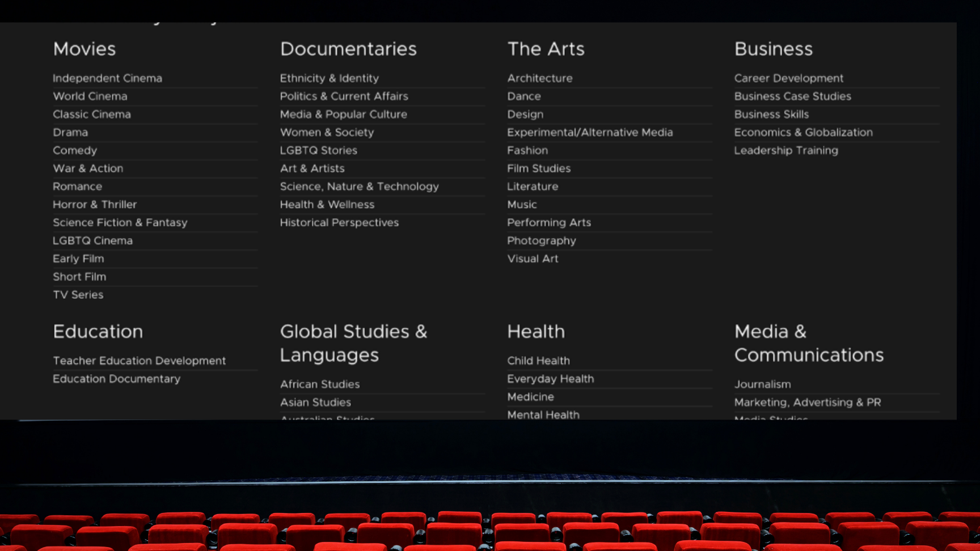The height and width of the screenshot is (551, 980).
Task: View Health & Wellness documentaries
Action: click(327, 205)
